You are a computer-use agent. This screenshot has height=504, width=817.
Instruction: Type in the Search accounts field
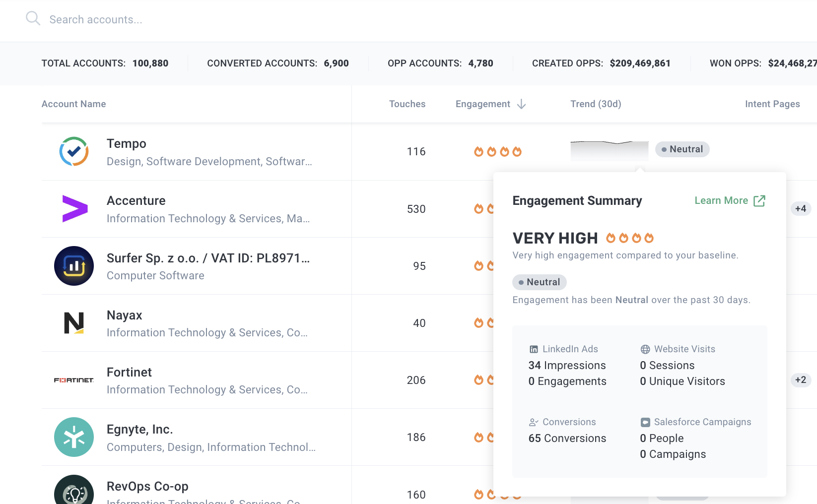point(199,20)
